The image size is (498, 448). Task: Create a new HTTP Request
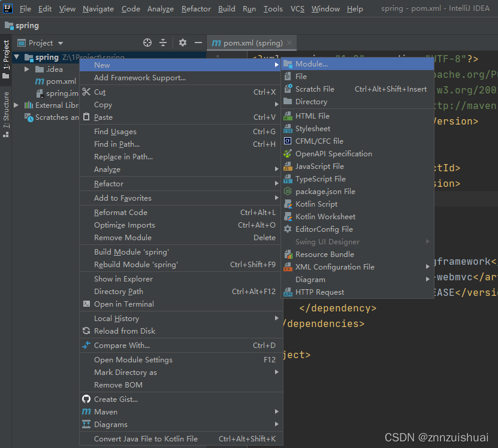coord(358,292)
